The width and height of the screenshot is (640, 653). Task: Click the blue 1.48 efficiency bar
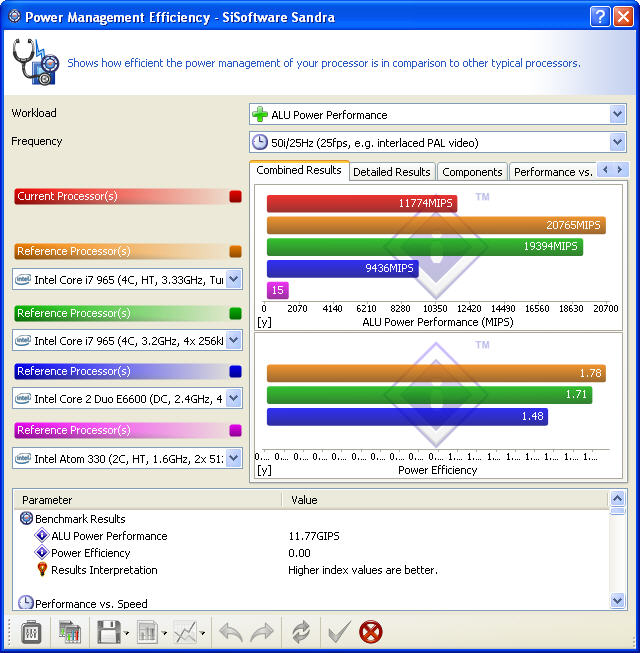click(x=407, y=416)
